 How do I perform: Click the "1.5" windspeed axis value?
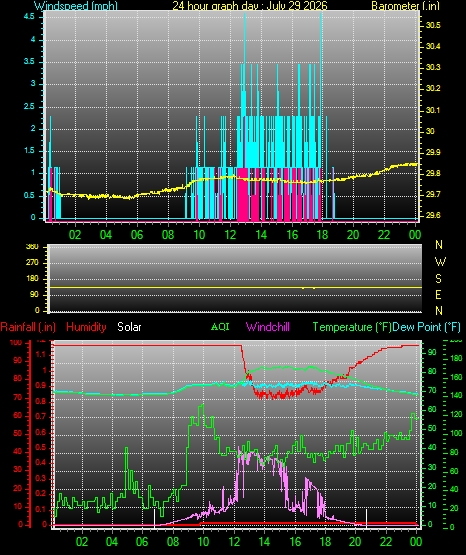[29, 150]
